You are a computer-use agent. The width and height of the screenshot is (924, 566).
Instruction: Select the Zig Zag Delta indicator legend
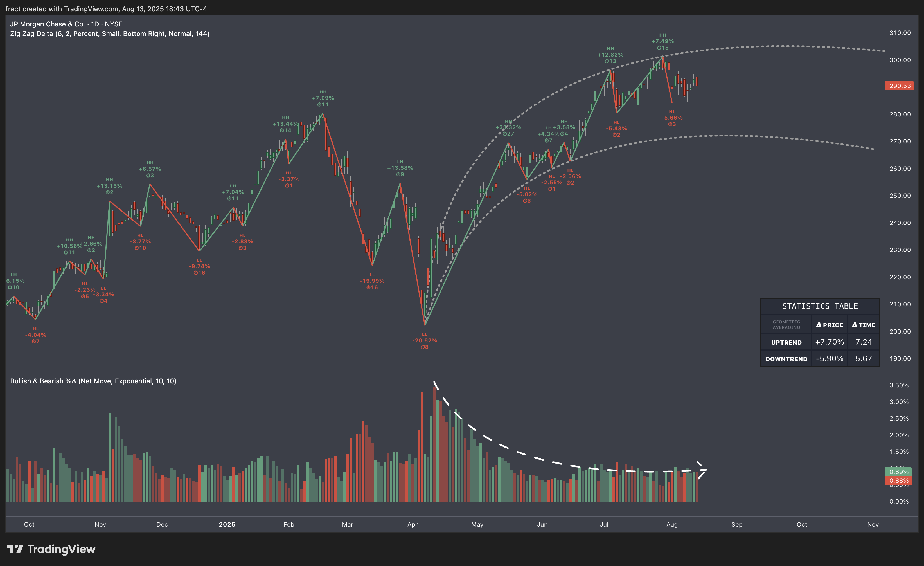110,34
